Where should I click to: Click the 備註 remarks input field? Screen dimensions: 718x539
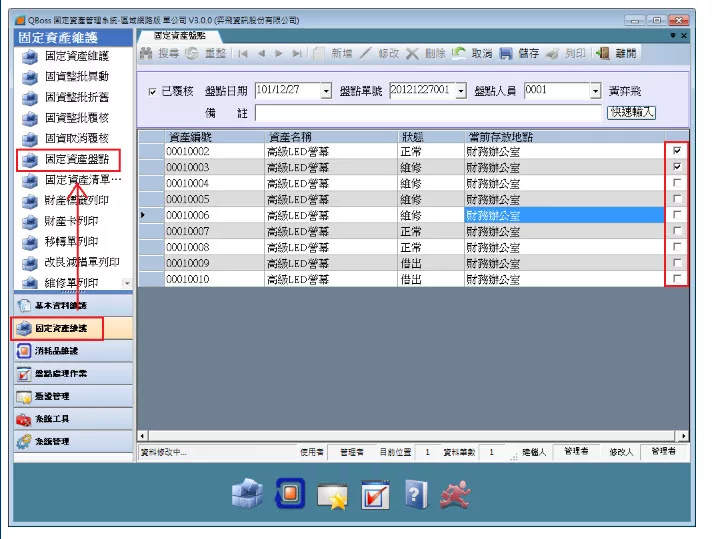click(x=428, y=113)
